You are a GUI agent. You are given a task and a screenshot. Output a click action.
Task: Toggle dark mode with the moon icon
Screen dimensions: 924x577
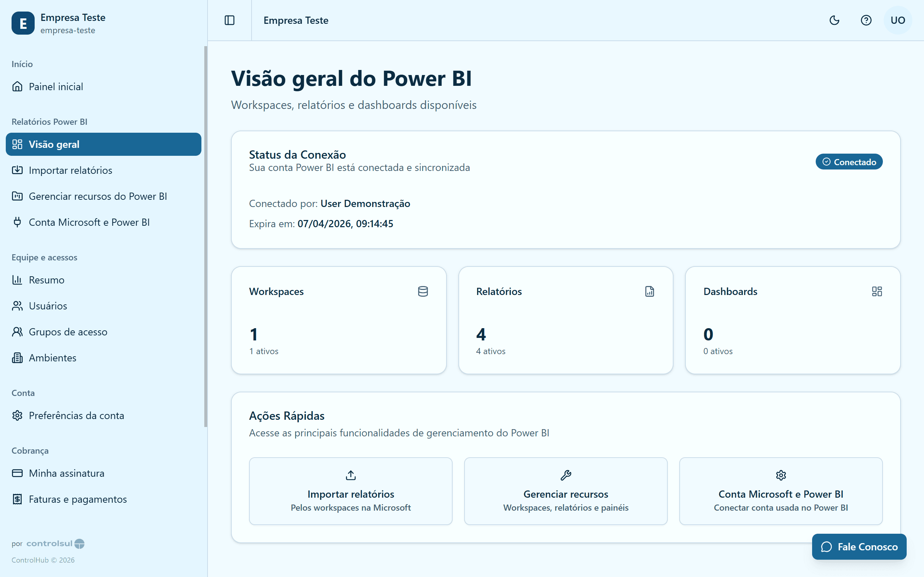[834, 20]
